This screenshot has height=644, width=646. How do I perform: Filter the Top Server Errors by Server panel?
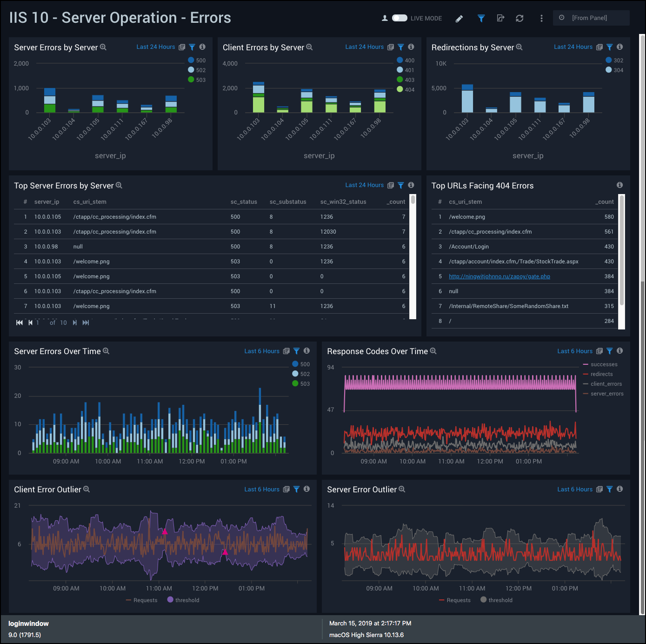[x=401, y=185]
